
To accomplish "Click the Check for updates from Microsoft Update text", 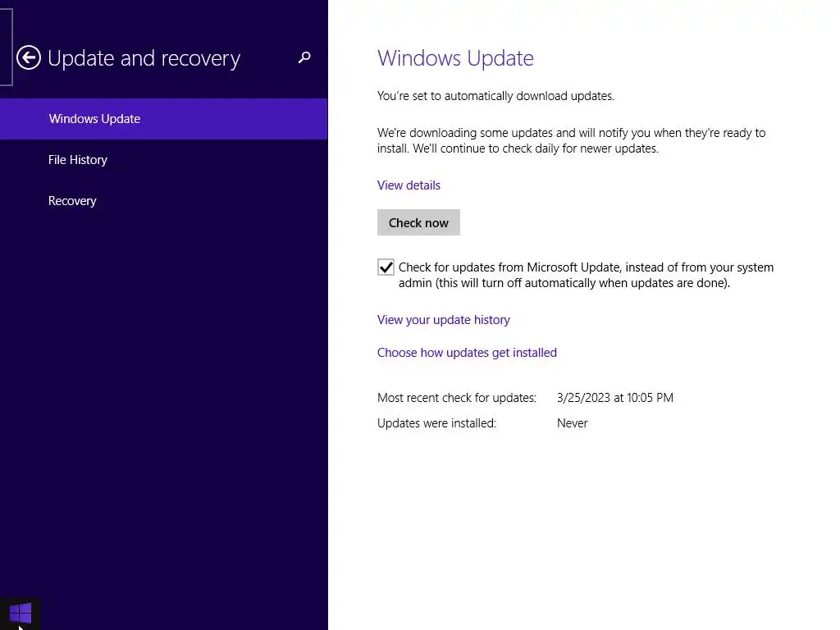I will pos(586,275).
